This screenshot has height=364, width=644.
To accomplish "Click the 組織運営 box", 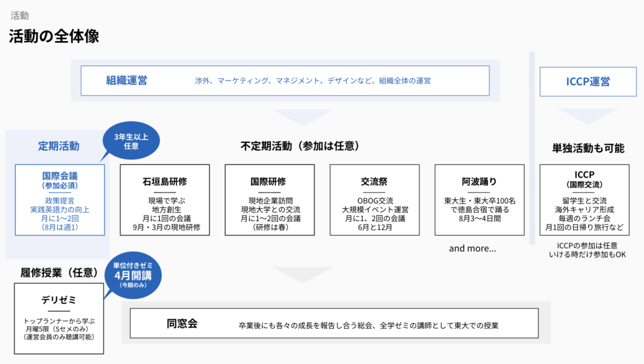I will (x=285, y=81).
